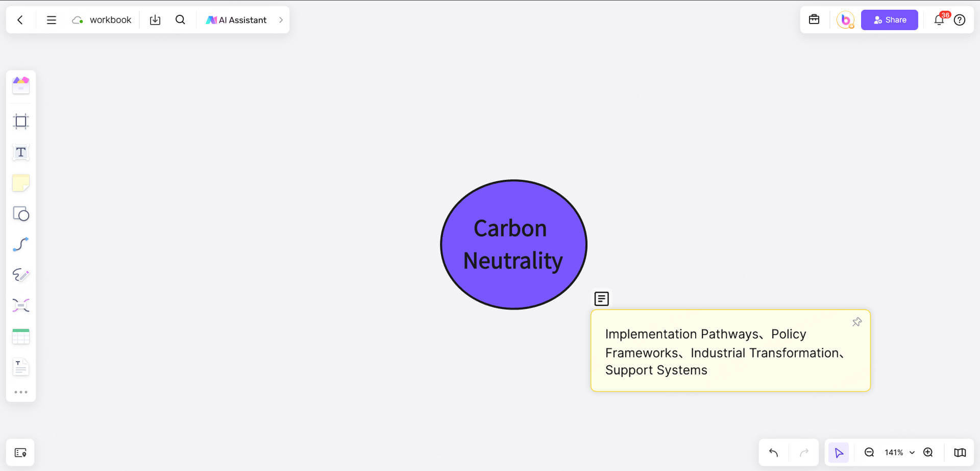
Task: Open the frames outline panel icon
Action: 20,453
